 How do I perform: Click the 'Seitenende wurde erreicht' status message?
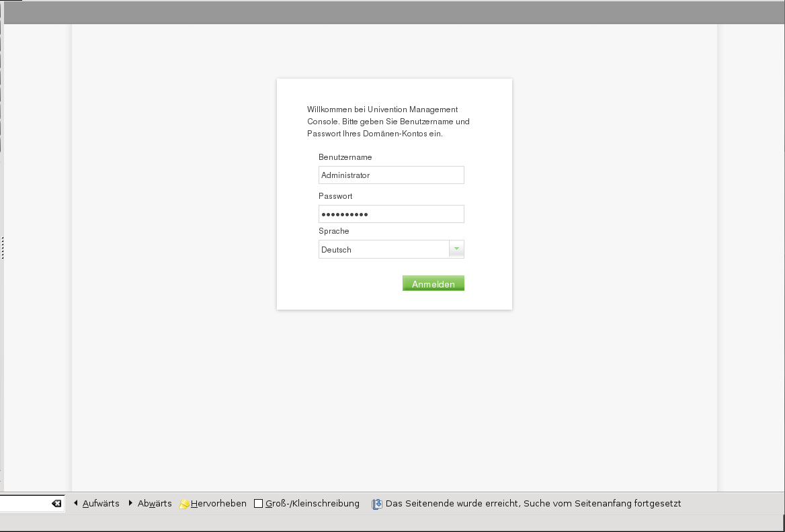[x=533, y=503]
